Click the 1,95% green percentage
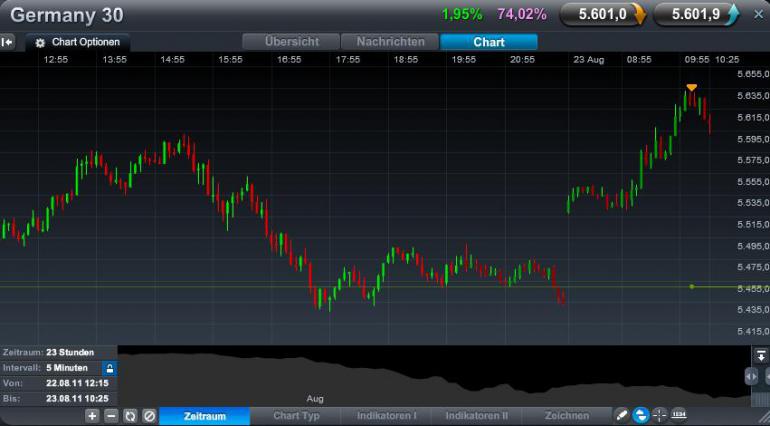Screen dimensions: 770x426 tap(462, 14)
